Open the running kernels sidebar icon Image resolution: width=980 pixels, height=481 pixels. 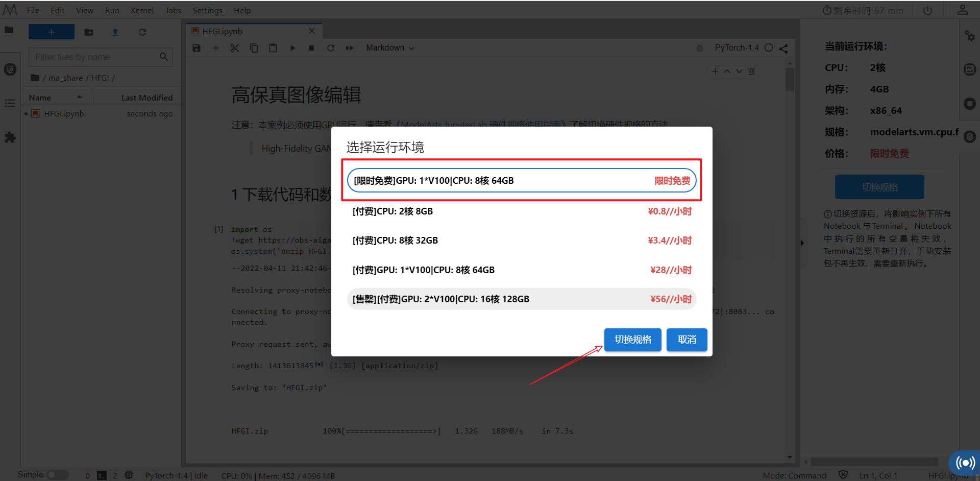click(x=10, y=69)
